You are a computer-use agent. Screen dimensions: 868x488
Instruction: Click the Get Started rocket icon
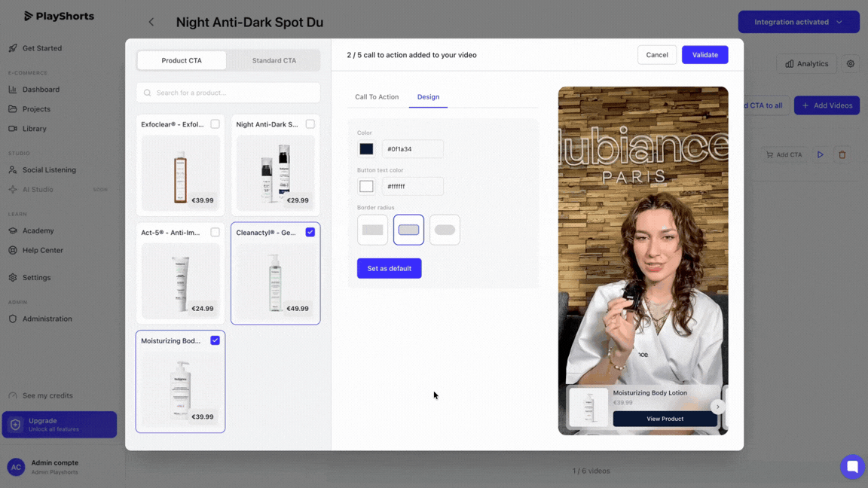[13, 48]
